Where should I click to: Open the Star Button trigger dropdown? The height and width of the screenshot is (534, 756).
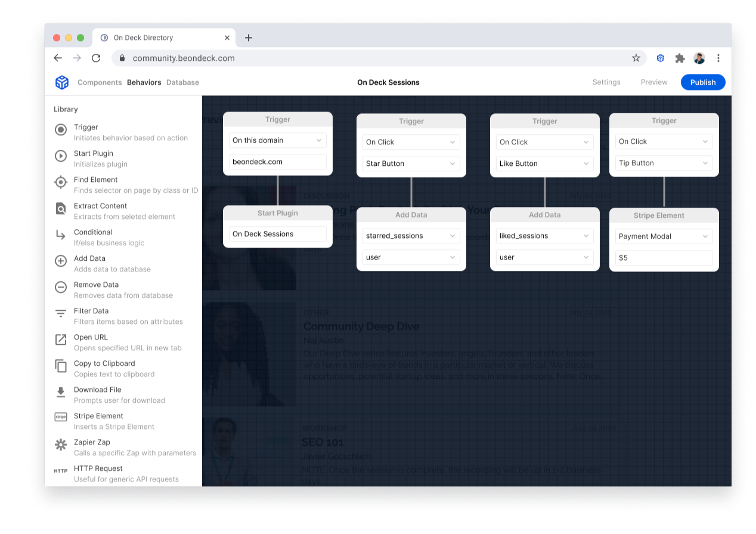(x=411, y=163)
